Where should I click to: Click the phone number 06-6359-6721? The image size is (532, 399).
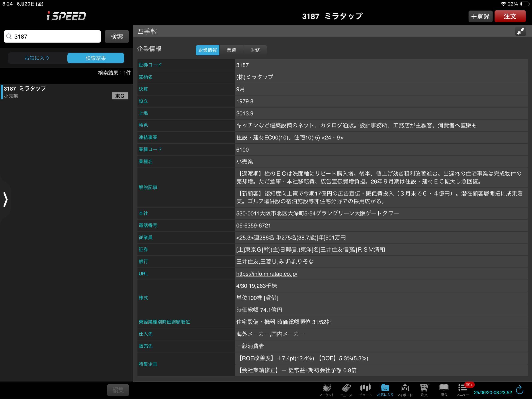tap(254, 226)
